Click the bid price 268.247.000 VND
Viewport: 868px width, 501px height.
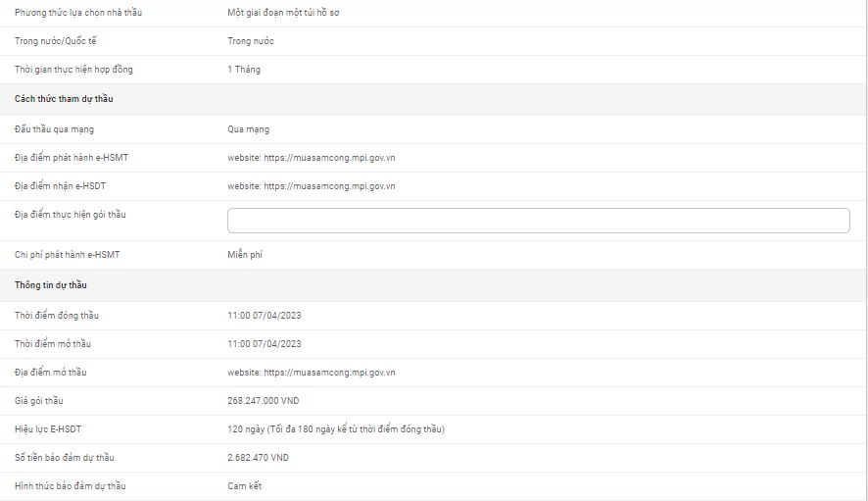coord(263,401)
